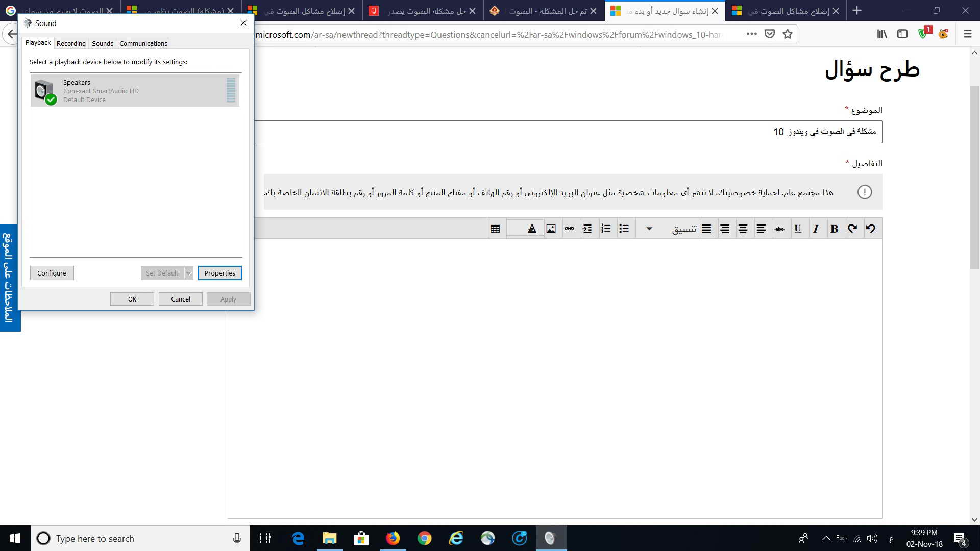Expand the Communications tab options

coord(143,43)
